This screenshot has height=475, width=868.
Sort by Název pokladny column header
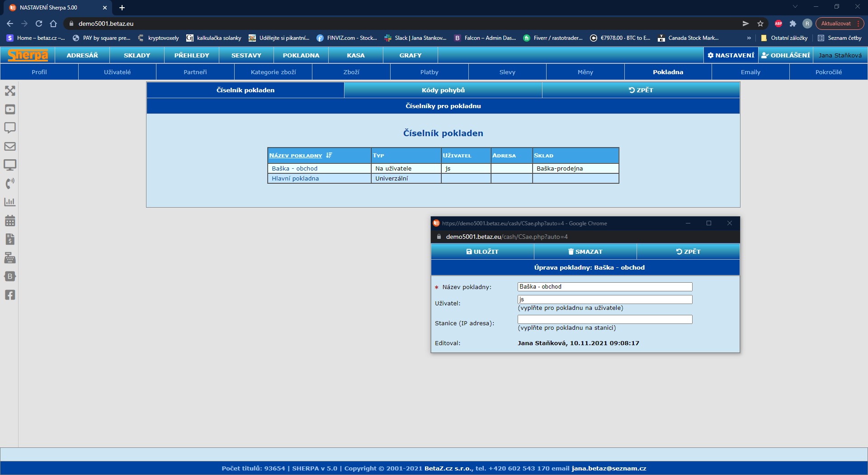[296, 156]
